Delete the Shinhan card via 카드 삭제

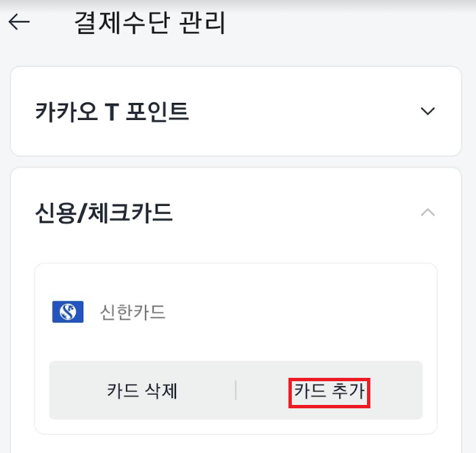point(142,391)
